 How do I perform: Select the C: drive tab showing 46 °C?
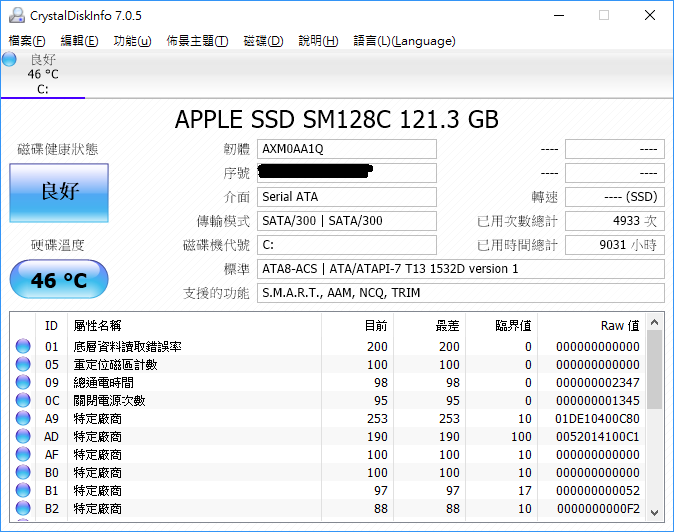(x=43, y=74)
